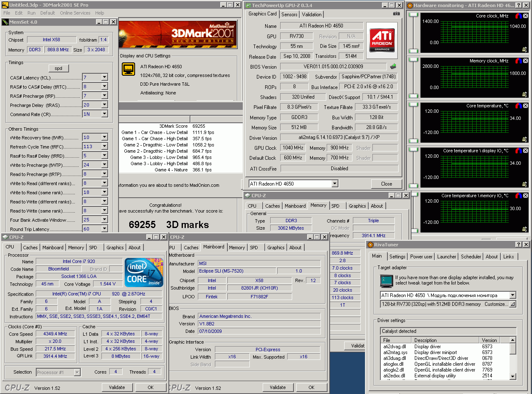Open Online Services menu in 3DMark2001
The width and height of the screenshot is (532, 394).
[75, 13]
